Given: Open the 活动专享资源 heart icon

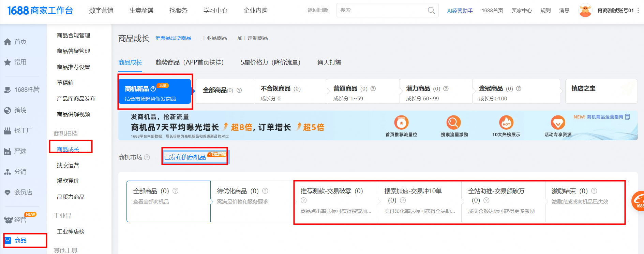Looking at the screenshot, I should click(558, 123).
